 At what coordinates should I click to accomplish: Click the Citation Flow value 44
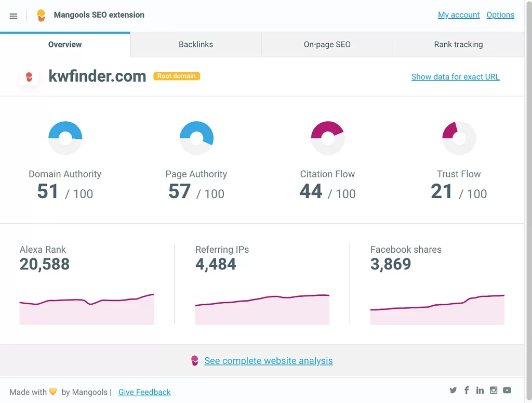311,191
